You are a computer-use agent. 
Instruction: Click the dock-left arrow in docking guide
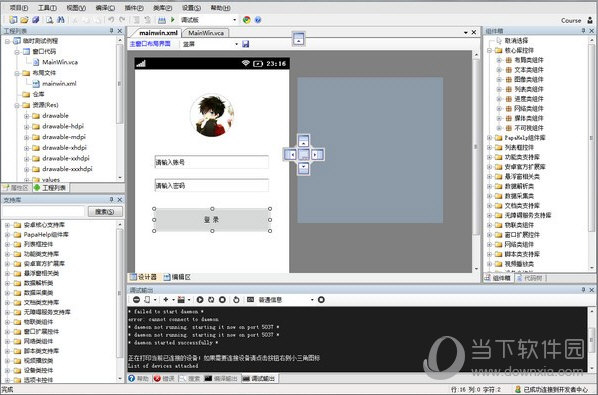coord(290,154)
